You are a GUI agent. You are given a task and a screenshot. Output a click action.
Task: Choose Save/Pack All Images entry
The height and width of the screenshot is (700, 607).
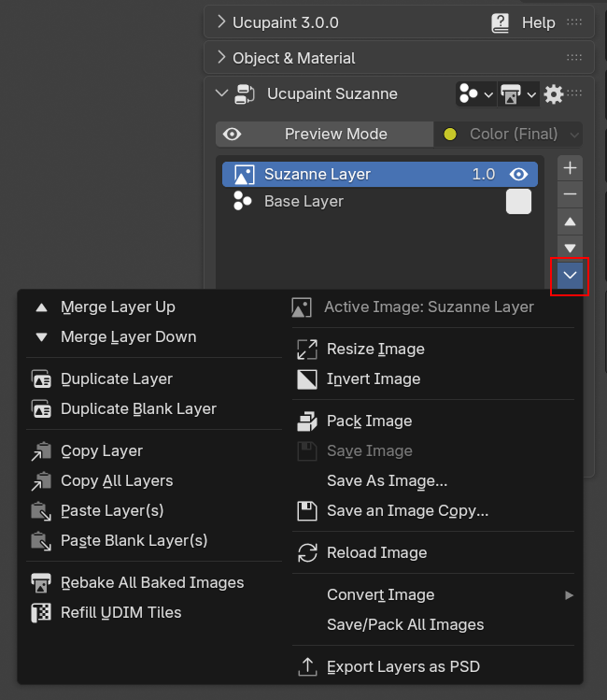pos(433,624)
